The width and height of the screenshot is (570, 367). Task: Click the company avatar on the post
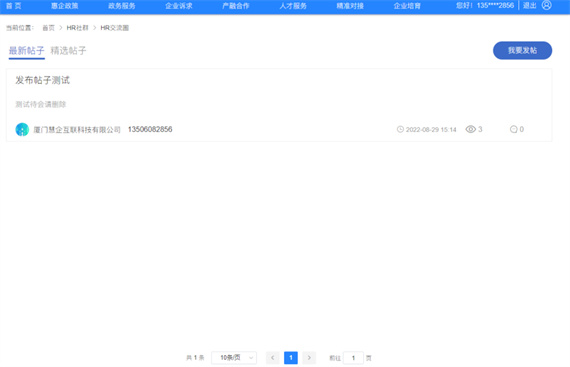pos(22,129)
